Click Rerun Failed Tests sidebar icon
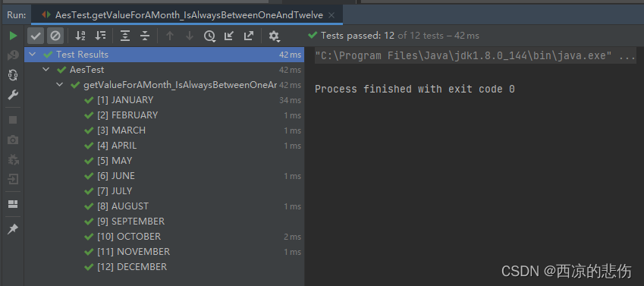 click(13, 55)
